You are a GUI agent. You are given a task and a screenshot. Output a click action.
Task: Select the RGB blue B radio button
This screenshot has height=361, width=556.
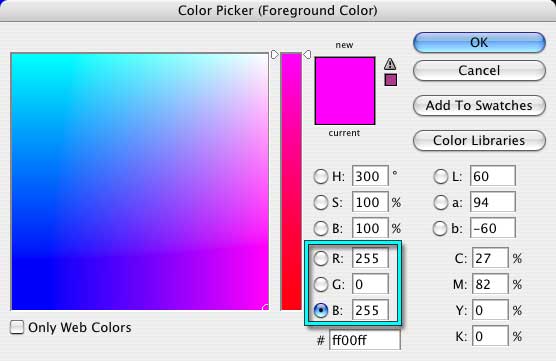point(321,310)
